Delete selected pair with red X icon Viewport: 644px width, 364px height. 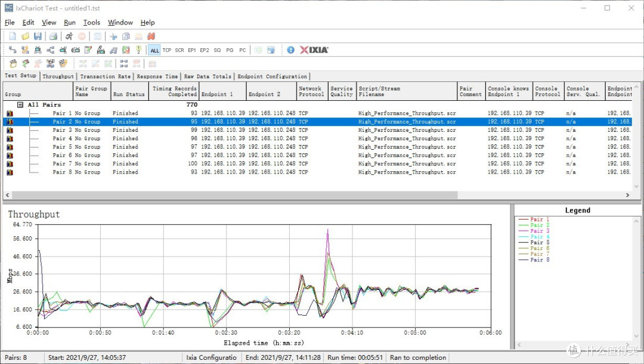click(151, 36)
